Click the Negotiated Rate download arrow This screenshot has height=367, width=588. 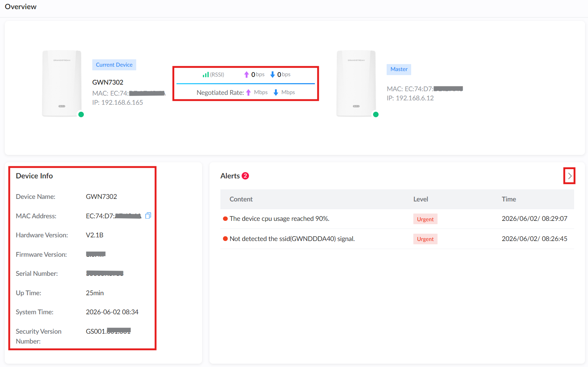coord(276,92)
